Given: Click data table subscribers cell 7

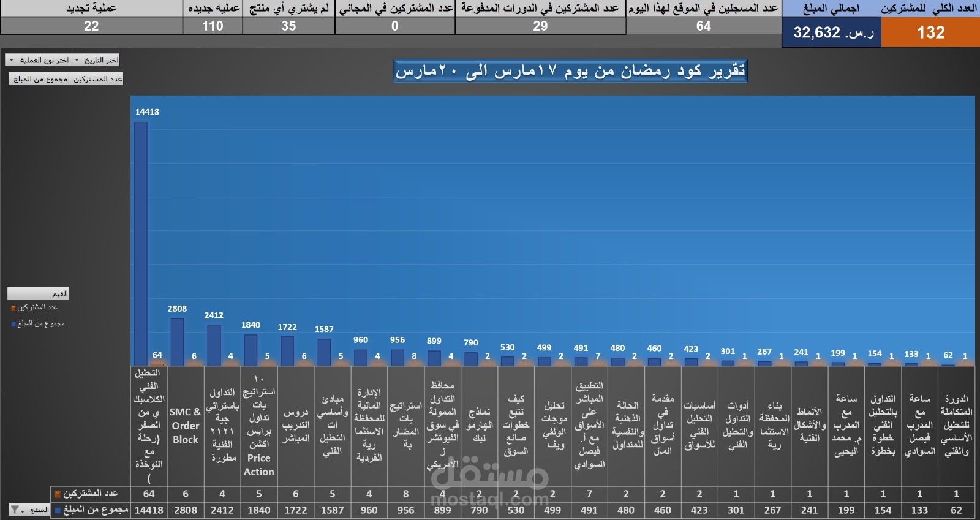Looking at the screenshot, I should (589, 494).
